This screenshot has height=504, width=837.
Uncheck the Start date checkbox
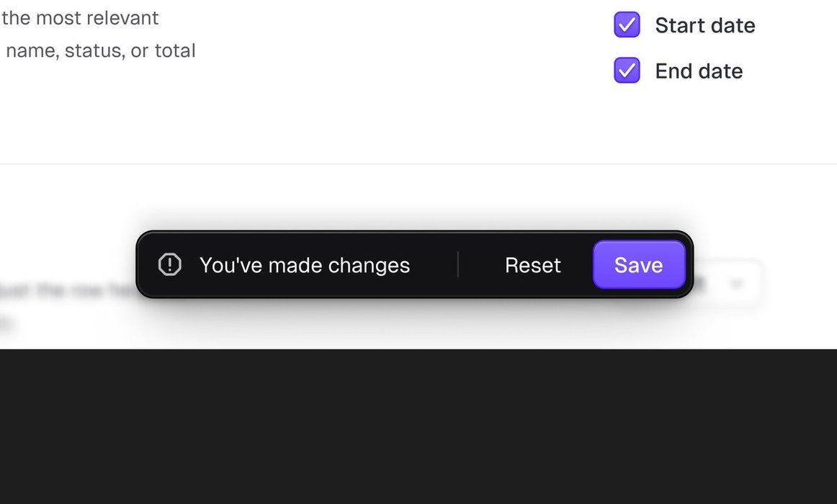(x=627, y=25)
